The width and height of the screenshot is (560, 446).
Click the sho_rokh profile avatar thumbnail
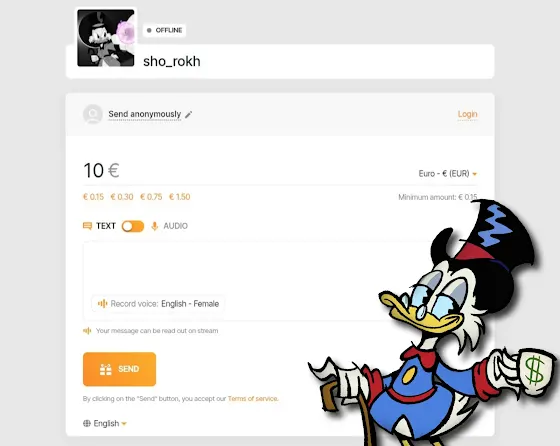[x=106, y=38]
